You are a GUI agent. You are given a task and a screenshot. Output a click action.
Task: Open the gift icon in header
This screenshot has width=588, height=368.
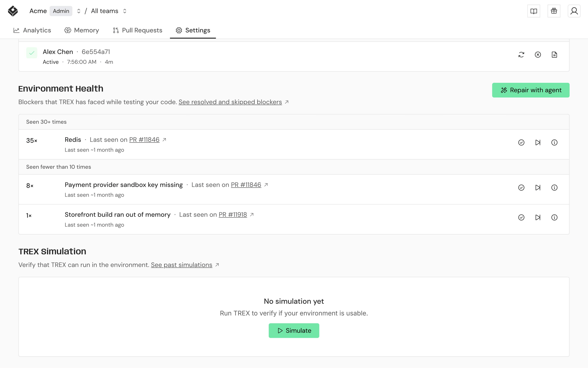pyautogui.click(x=554, y=11)
